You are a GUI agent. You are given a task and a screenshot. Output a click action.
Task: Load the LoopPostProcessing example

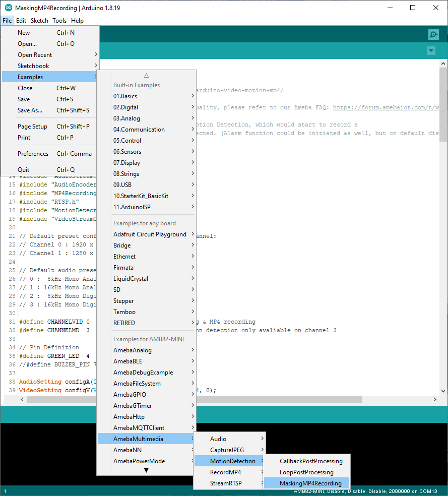(307, 472)
